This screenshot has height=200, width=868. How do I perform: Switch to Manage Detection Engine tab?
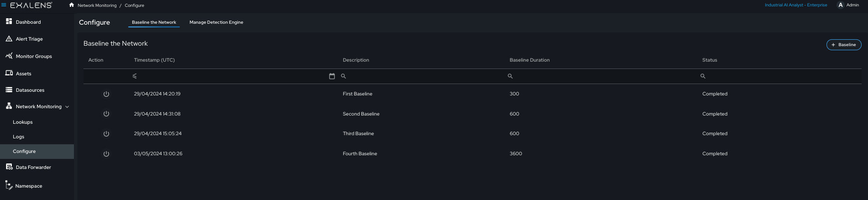click(216, 22)
